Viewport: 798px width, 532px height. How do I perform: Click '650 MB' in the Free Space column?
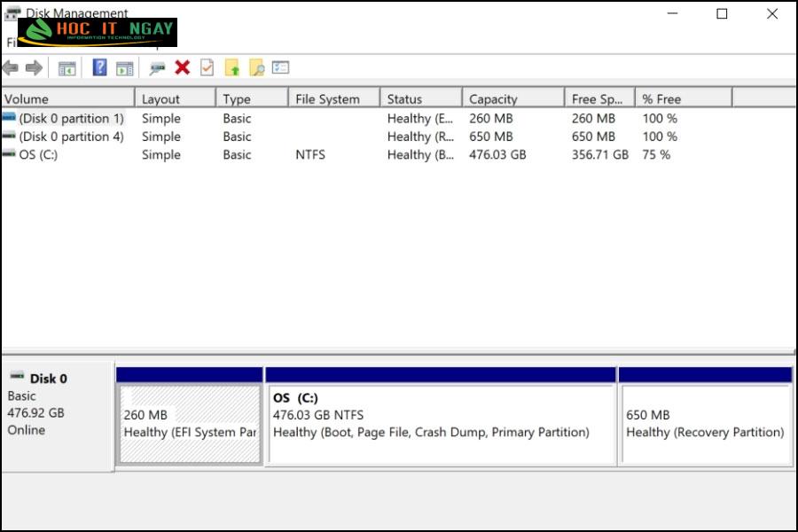point(593,137)
